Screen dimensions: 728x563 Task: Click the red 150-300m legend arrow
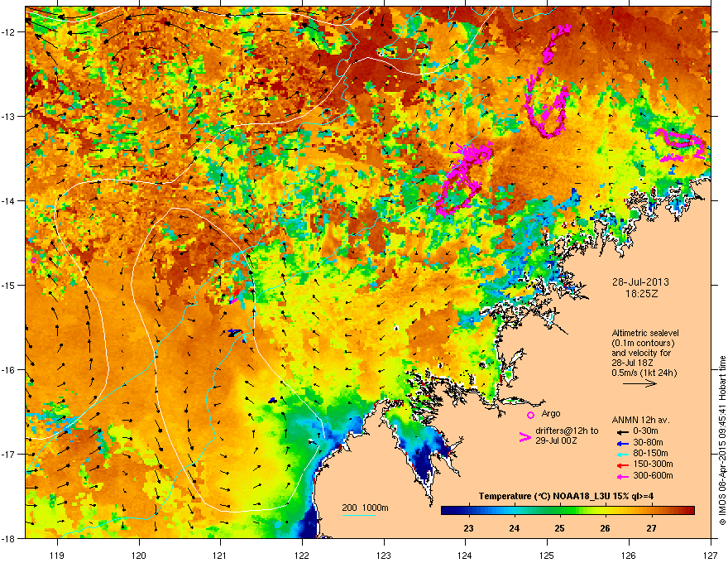point(621,464)
